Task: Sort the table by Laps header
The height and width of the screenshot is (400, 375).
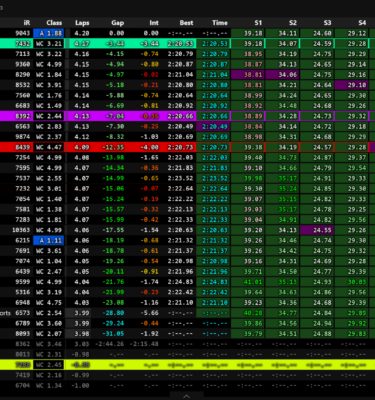Action: click(x=82, y=23)
